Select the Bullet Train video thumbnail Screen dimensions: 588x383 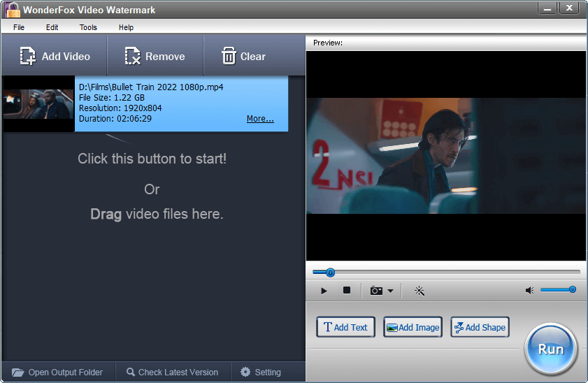pos(38,104)
